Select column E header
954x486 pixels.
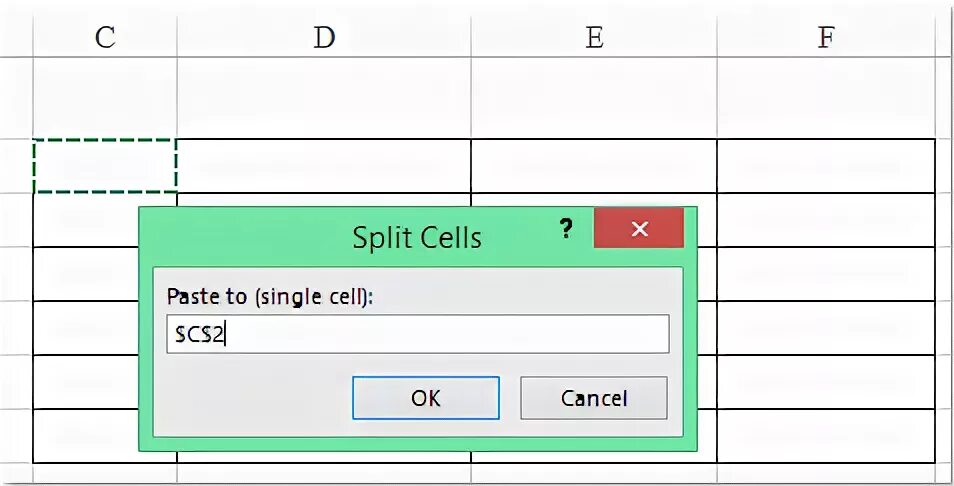(x=594, y=38)
